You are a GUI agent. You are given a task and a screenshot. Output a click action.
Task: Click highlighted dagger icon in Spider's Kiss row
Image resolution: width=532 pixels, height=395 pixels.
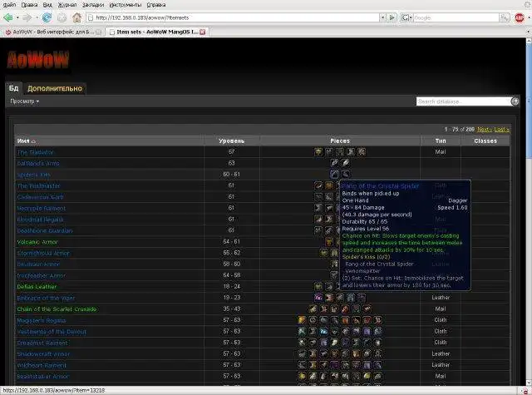tap(334, 174)
